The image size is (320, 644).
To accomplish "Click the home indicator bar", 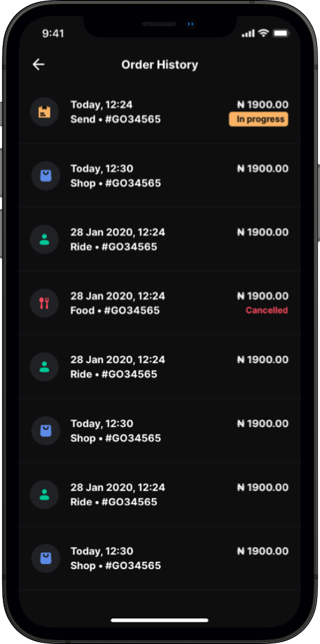I will click(159, 620).
